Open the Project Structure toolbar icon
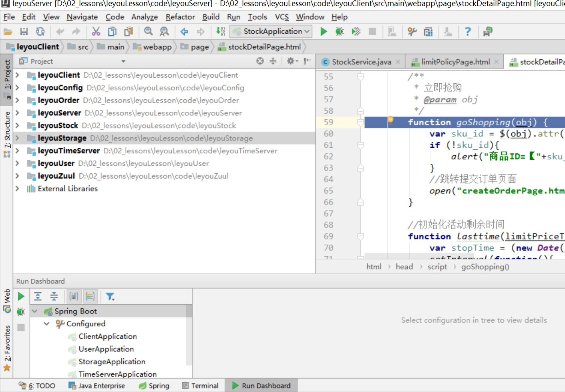The image size is (565, 392). click(428, 32)
